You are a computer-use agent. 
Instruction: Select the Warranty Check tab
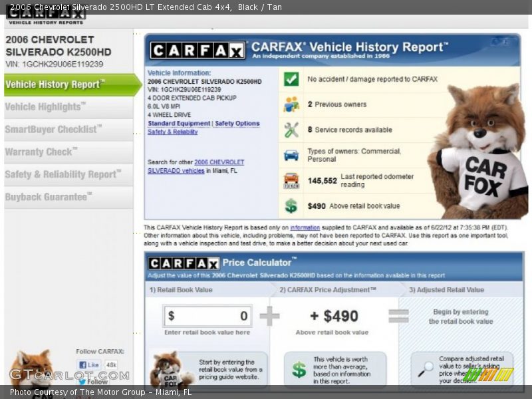41,152
